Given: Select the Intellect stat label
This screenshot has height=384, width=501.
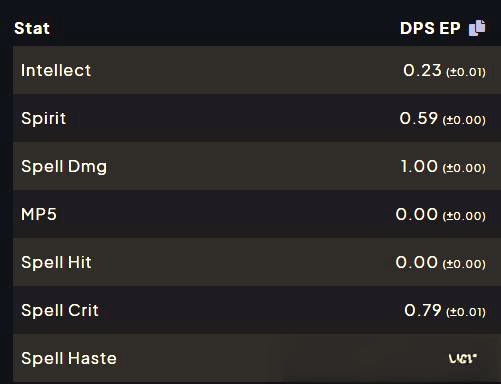Looking at the screenshot, I should click(x=56, y=70).
